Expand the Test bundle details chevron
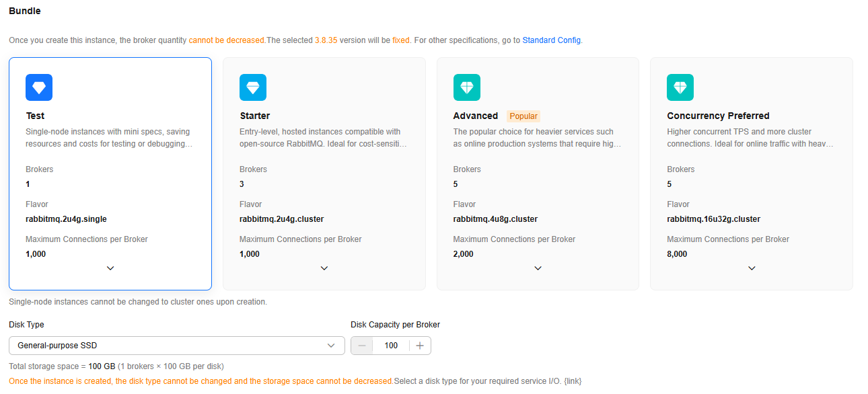 tap(110, 268)
